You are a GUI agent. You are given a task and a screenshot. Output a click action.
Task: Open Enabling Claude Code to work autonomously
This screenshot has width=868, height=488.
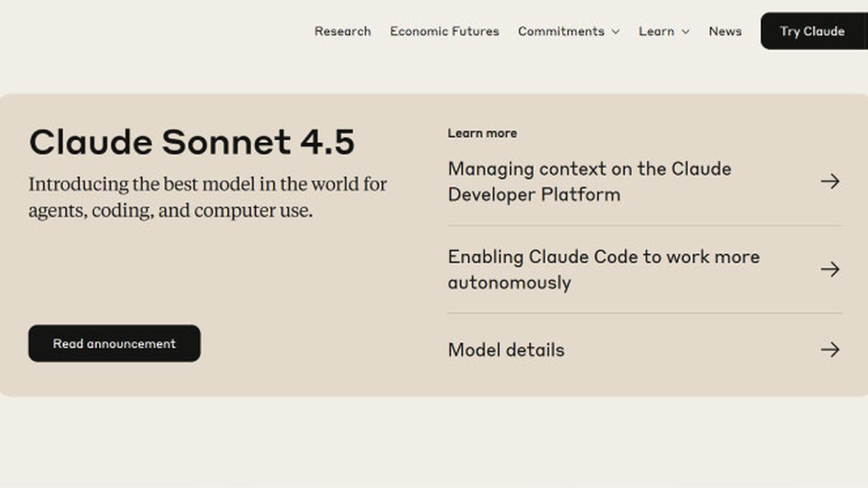(x=604, y=269)
